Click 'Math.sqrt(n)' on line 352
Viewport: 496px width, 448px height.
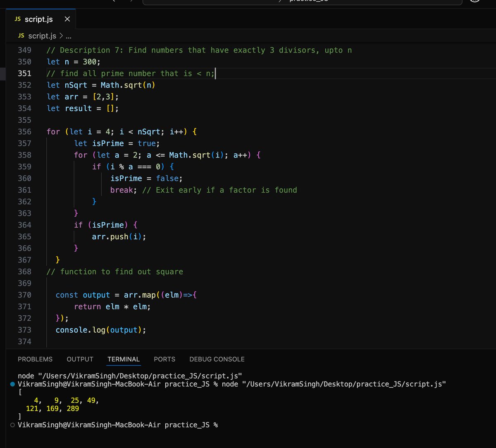point(128,85)
